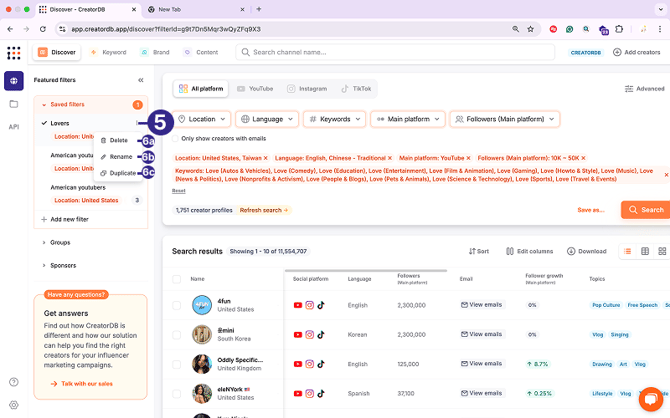The height and width of the screenshot is (418, 670).
Task: Click the TikTok icon in eleNYork row
Action: [321, 393]
